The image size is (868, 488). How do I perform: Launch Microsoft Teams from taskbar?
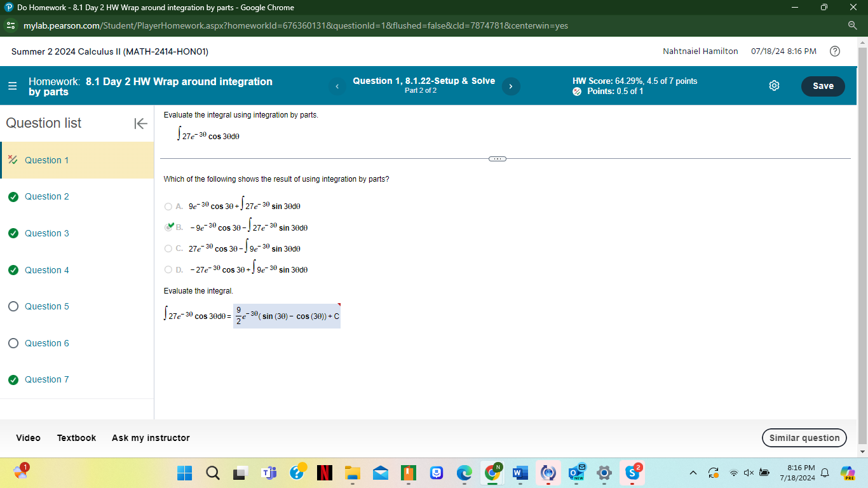click(x=269, y=473)
